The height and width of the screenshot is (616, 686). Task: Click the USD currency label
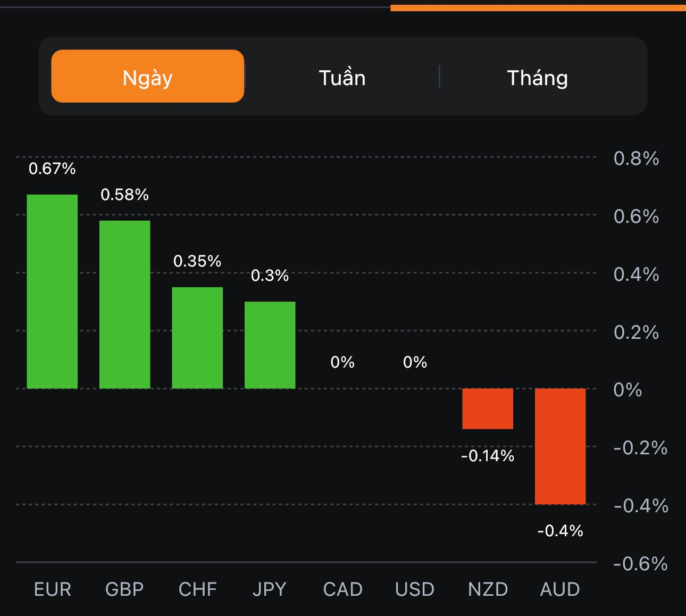415,589
